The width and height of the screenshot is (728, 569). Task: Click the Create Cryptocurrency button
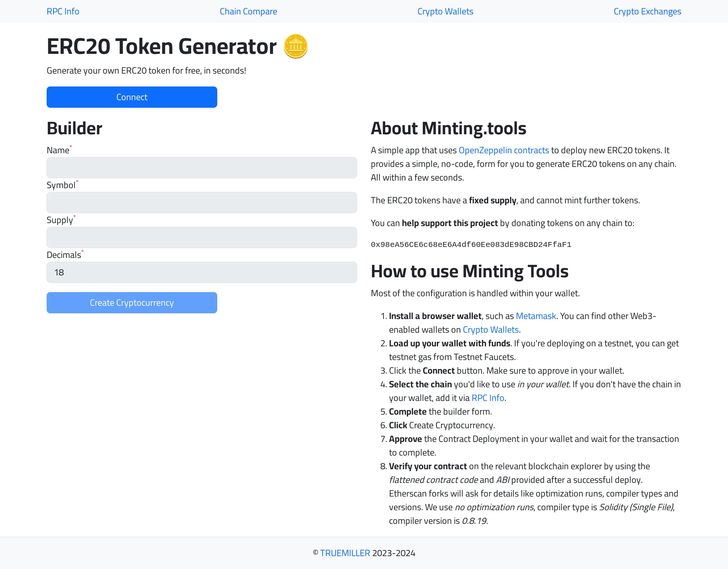[132, 302]
